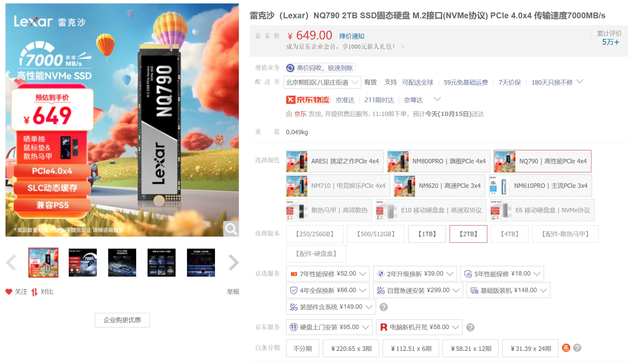628x364 pixels.
Task: Choose the NM710 电竞娱乐PCIe 4x4 option
Action: point(338,185)
